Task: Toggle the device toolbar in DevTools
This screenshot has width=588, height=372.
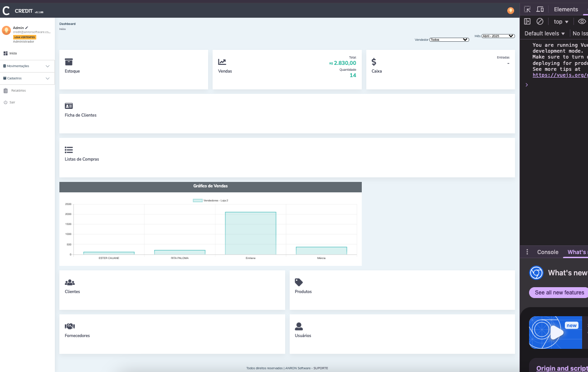Action: [540, 10]
